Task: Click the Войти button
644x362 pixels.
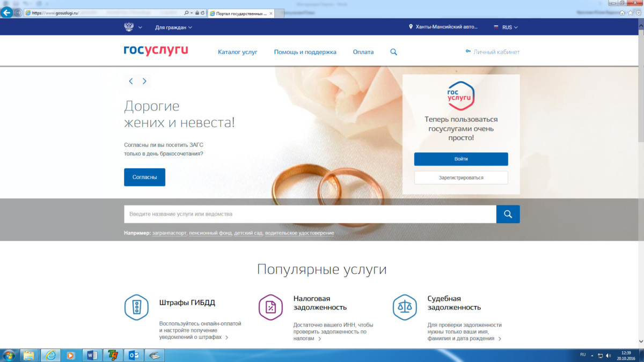Action: 461,159
